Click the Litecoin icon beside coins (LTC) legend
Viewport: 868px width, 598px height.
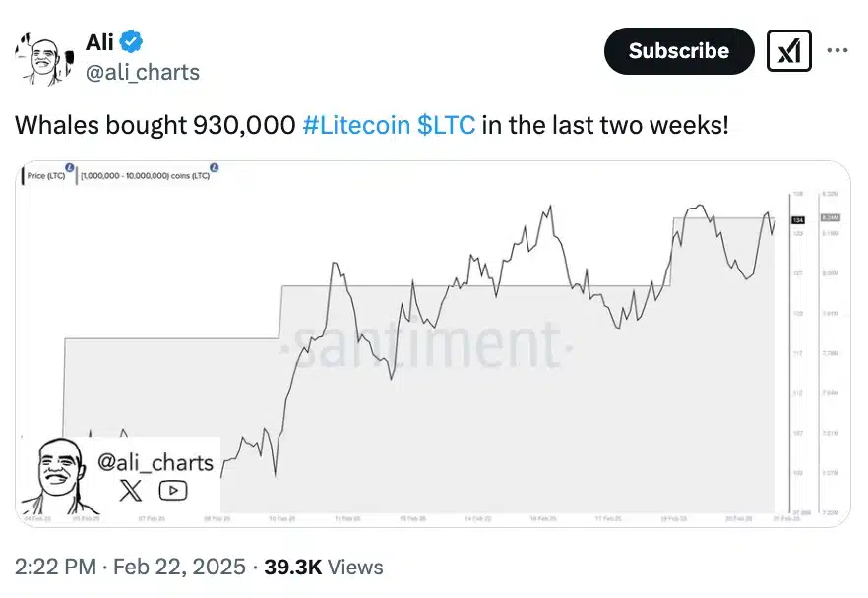tap(215, 167)
